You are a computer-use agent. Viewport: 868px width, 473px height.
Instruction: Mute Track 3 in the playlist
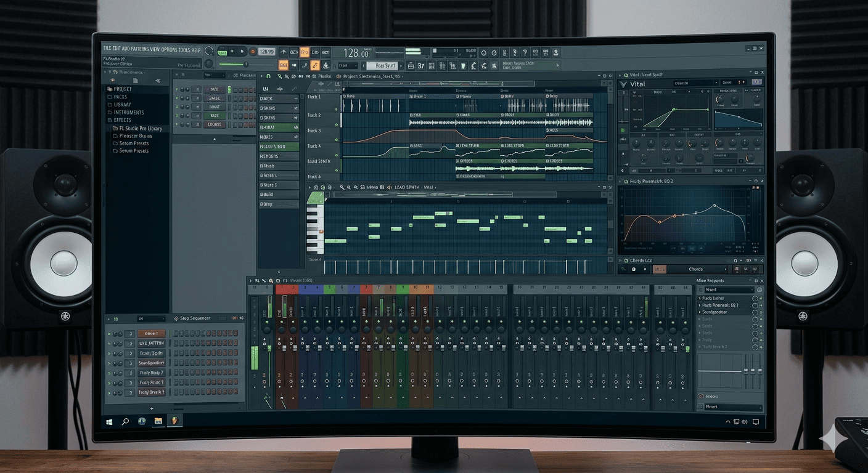[337, 140]
